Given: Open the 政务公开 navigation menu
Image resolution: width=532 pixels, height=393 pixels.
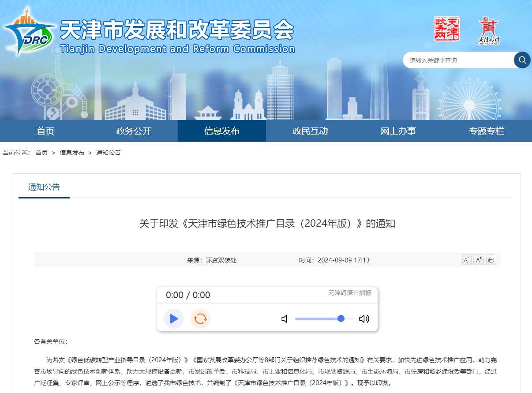Looking at the screenshot, I should (x=134, y=131).
